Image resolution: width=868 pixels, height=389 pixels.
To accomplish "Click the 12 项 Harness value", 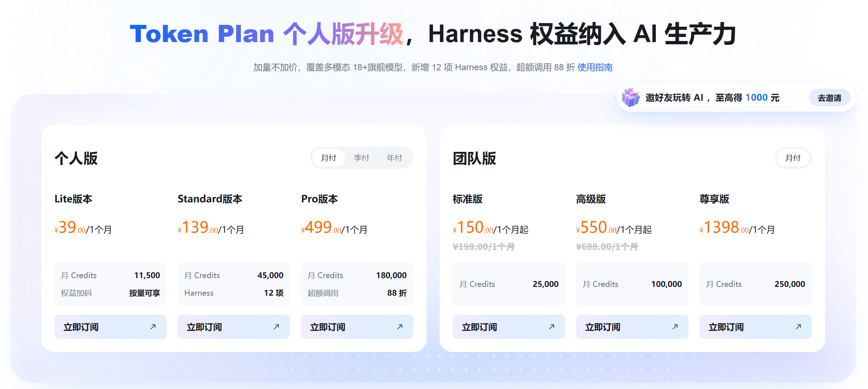I will tap(274, 293).
